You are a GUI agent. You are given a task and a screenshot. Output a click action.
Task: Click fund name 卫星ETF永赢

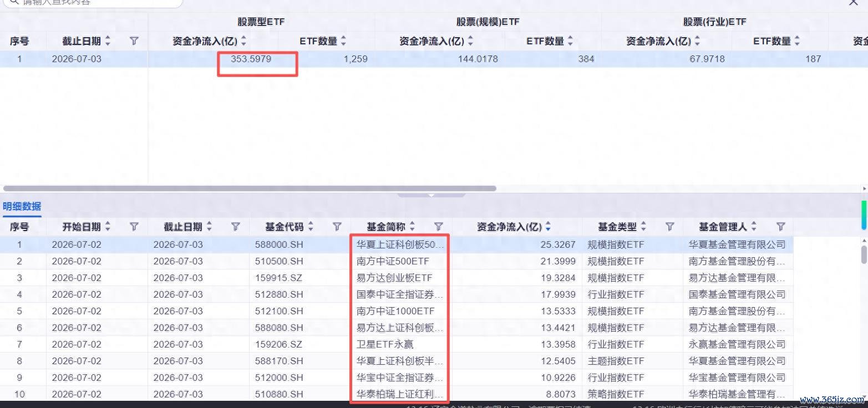[385, 344]
